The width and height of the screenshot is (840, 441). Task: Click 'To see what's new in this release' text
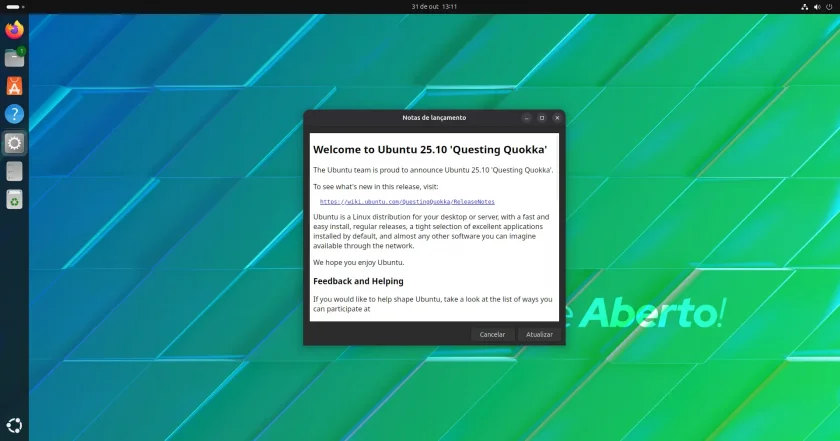(376, 186)
